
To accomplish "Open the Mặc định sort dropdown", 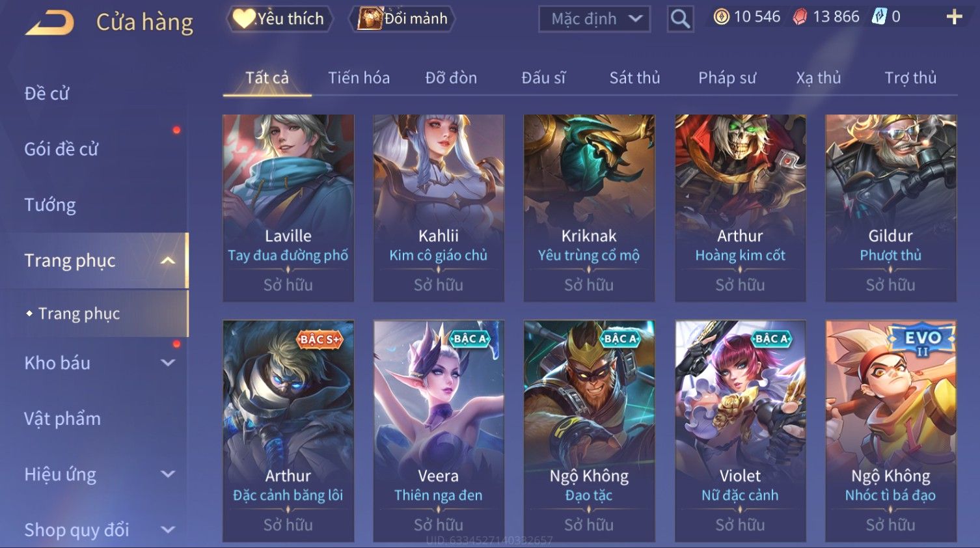I will (x=595, y=19).
